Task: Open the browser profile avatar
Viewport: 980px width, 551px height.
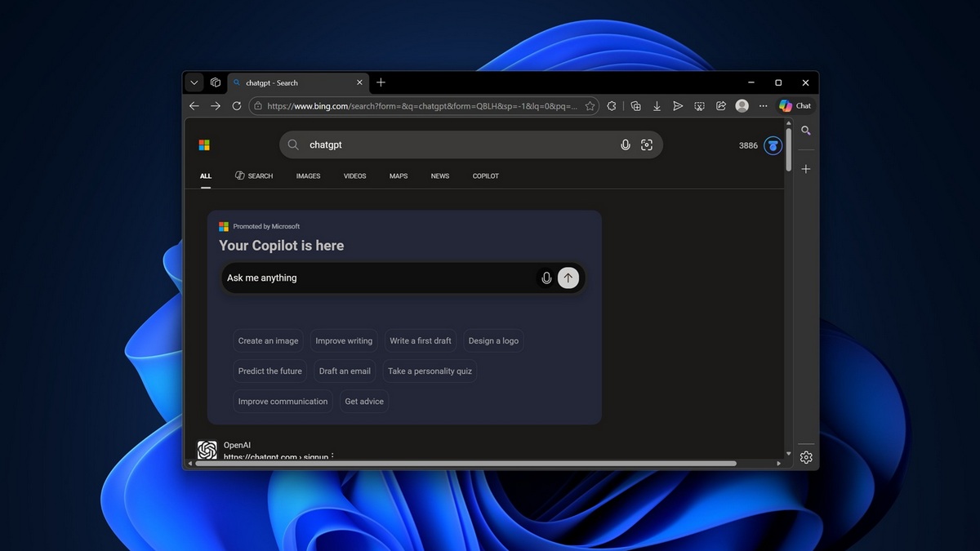Action: pyautogui.click(x=742, y=106)
